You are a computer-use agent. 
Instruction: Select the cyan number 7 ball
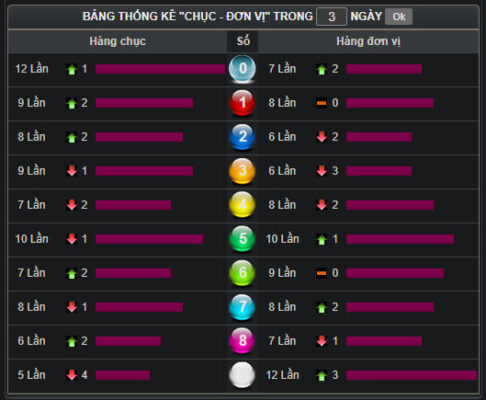click(242, 307)
